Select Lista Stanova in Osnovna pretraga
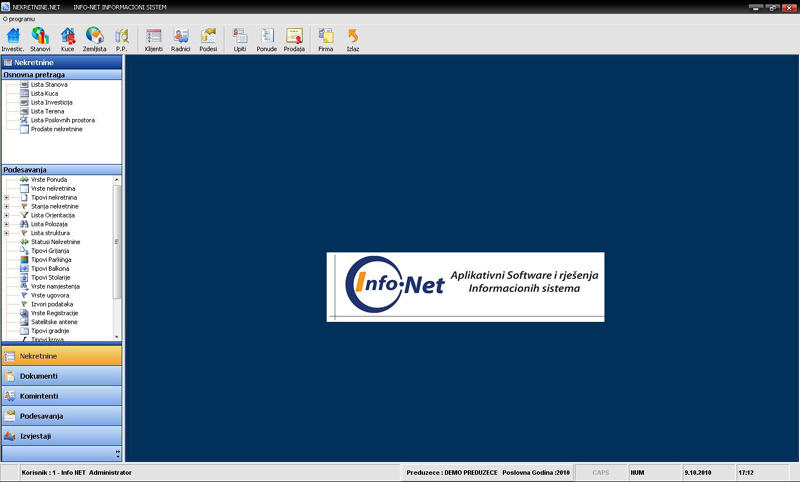Screen dimensions: 800x482 pos(49,85)
